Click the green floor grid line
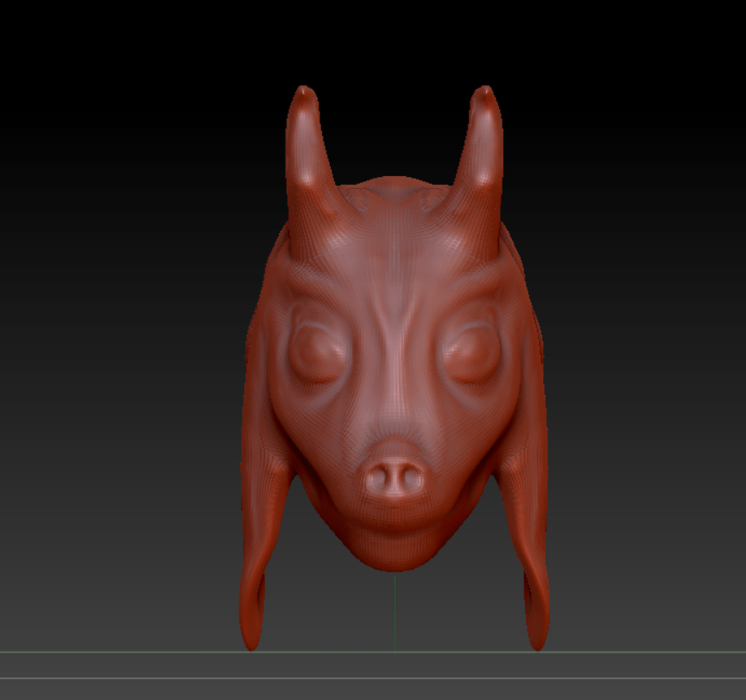This screenshot has height=700, width=746. tap(130, 652)
